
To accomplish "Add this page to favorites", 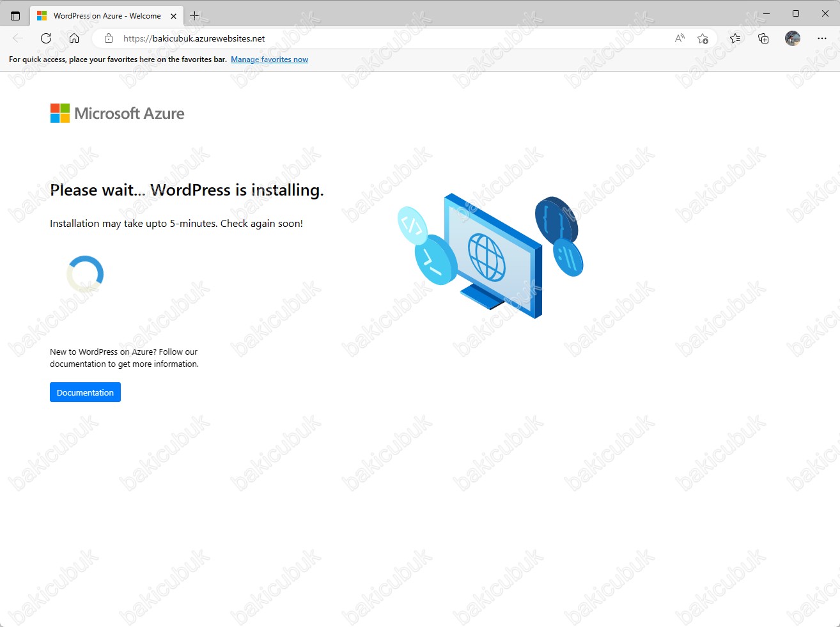I will click(x=703, y=38).
